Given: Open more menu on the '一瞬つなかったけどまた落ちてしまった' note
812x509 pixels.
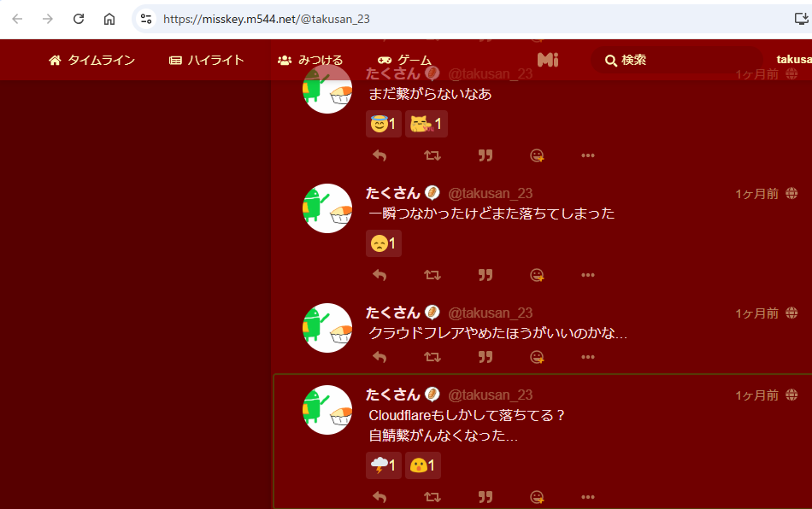Looking at the screenshot, I should 588,275.
